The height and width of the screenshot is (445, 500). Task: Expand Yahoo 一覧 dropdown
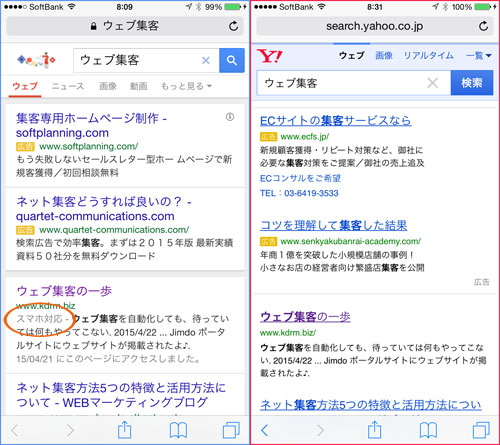click(x=479, y=55)
